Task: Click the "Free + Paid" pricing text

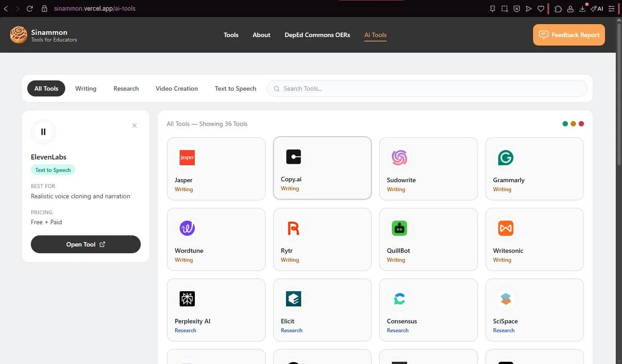Action: (46, 222)
